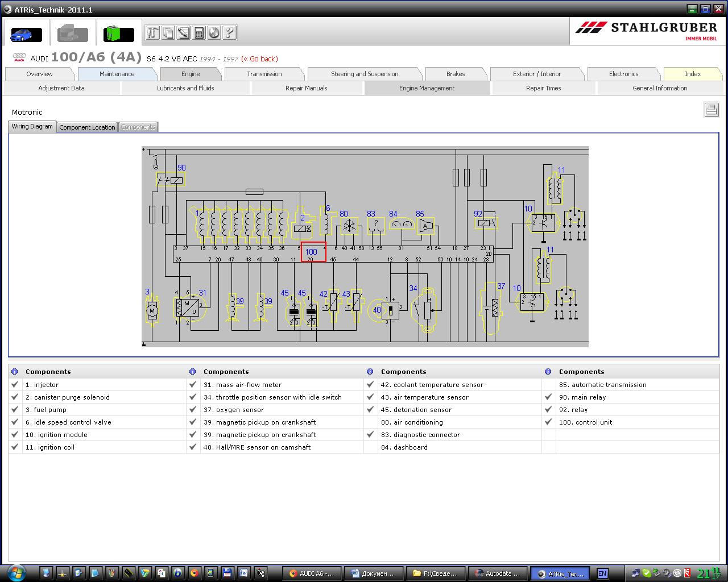Click the copy documents toolbar icon
Viewport: 728px width, 582px height.
[x=168, y=33]
